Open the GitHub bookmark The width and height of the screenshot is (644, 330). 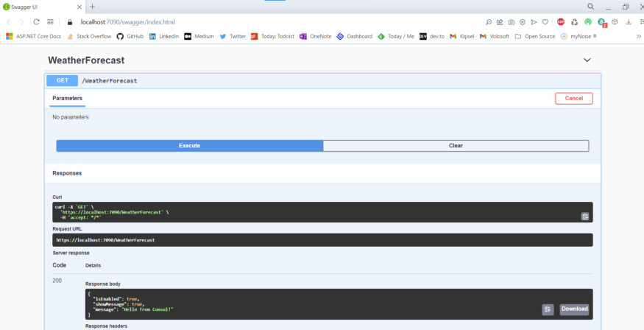[130, 37]
